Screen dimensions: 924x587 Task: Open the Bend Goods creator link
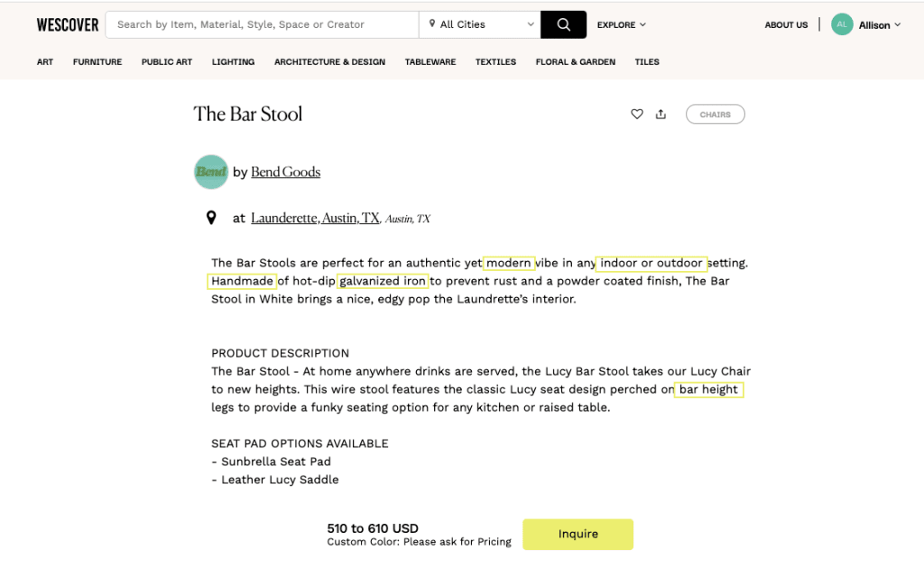pos(285,172)
